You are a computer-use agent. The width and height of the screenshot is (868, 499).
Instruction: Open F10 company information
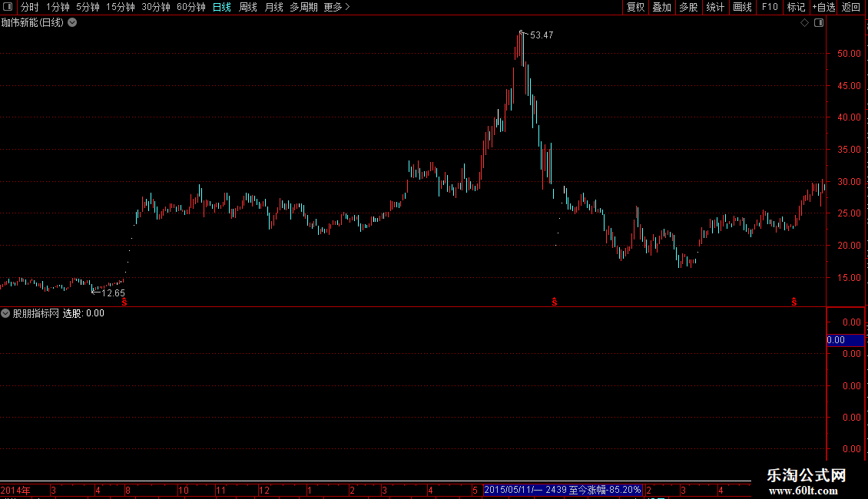tap(770, 7)
